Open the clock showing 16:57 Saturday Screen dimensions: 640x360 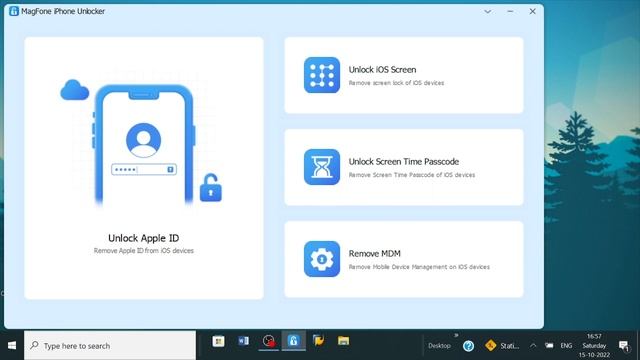pyautogui.click(x=594, y=346)
